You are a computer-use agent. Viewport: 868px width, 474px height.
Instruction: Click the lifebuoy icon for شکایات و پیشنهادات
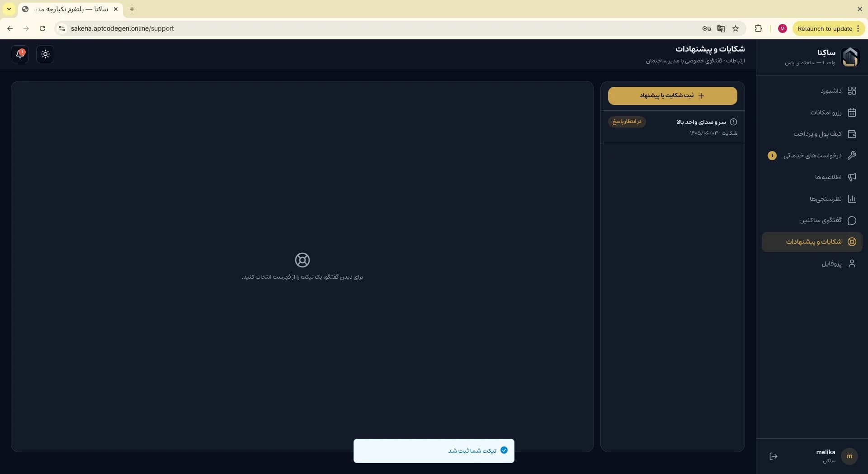pyautogui.click(x=852, y=242)
